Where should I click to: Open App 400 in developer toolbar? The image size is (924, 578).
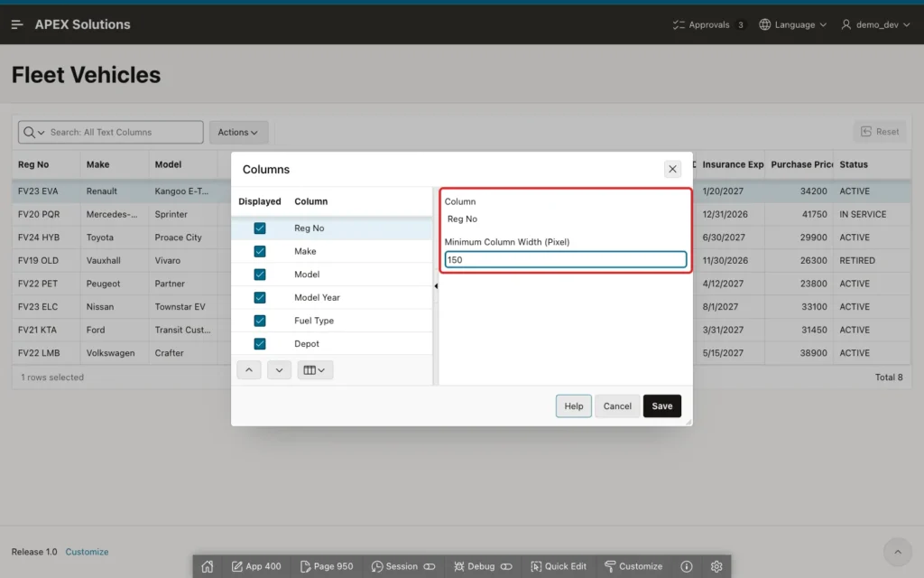(256, 566)
